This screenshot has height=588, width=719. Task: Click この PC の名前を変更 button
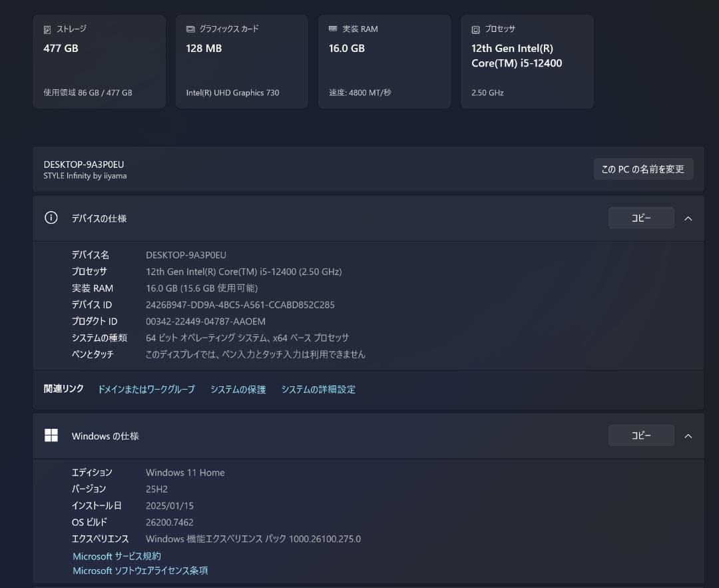643,168
